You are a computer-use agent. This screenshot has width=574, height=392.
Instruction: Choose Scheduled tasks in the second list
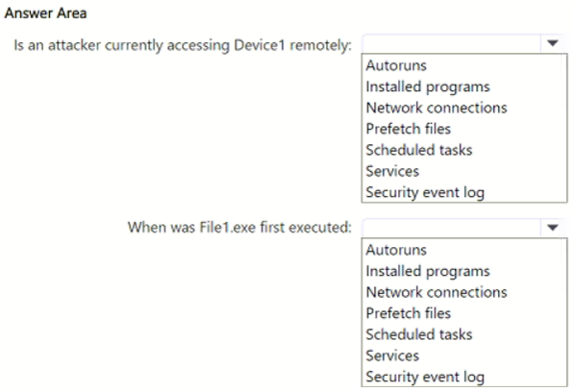419,334
